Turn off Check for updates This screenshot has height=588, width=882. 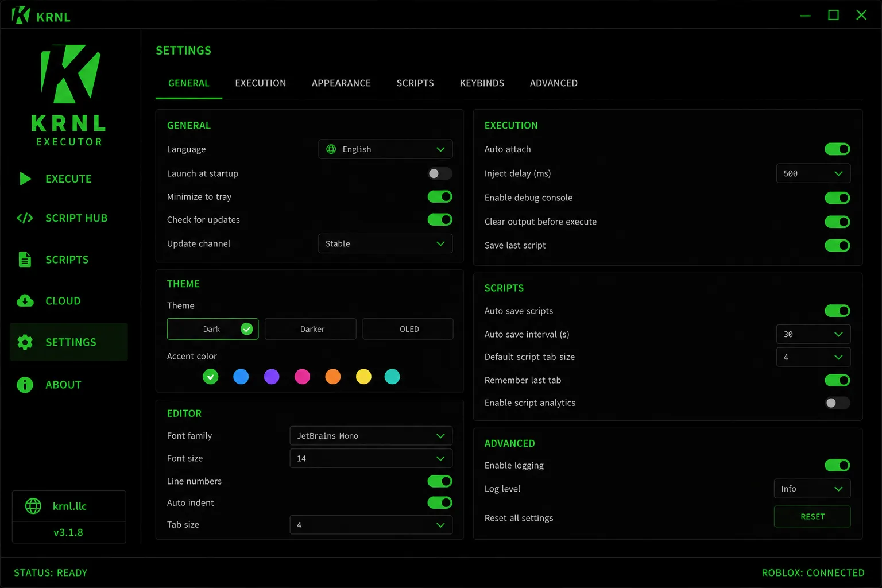pyautogui.click(x=440, y=220)
